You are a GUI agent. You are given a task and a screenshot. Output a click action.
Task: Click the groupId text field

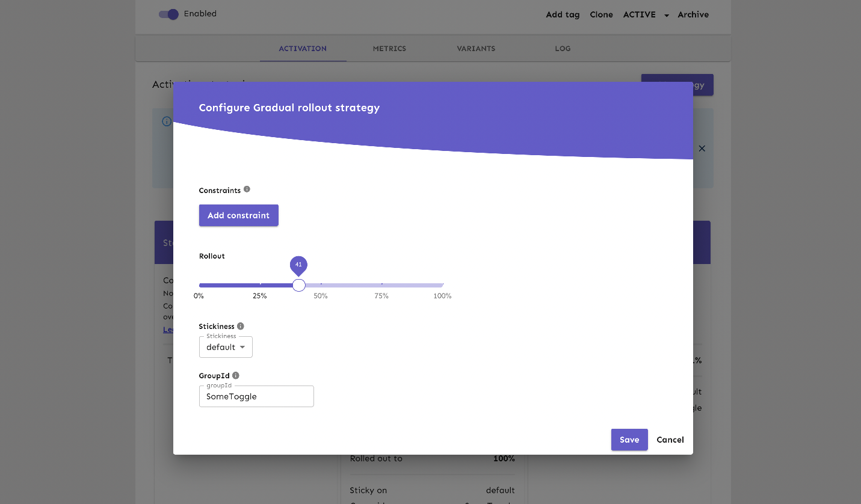tap(256, 396)
